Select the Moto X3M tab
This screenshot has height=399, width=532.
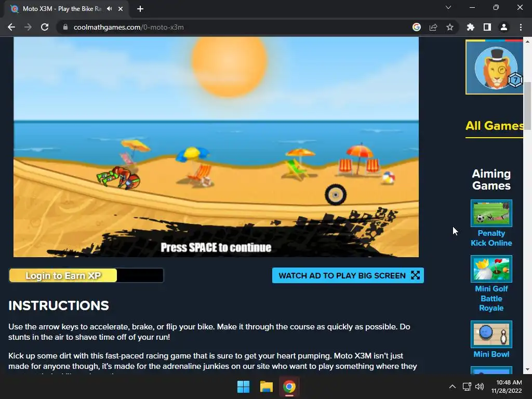click(x=66, y=9)
